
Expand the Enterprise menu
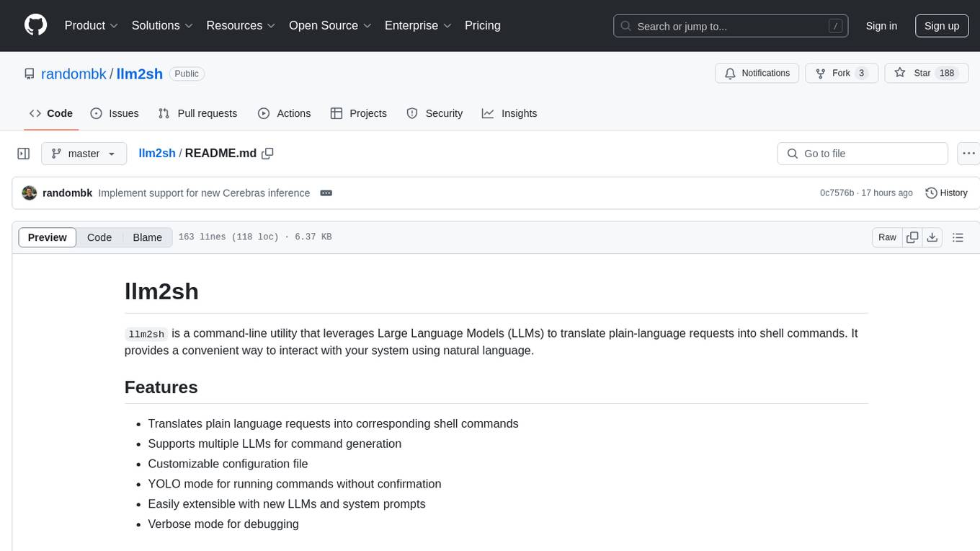click(x=418, y=25)
